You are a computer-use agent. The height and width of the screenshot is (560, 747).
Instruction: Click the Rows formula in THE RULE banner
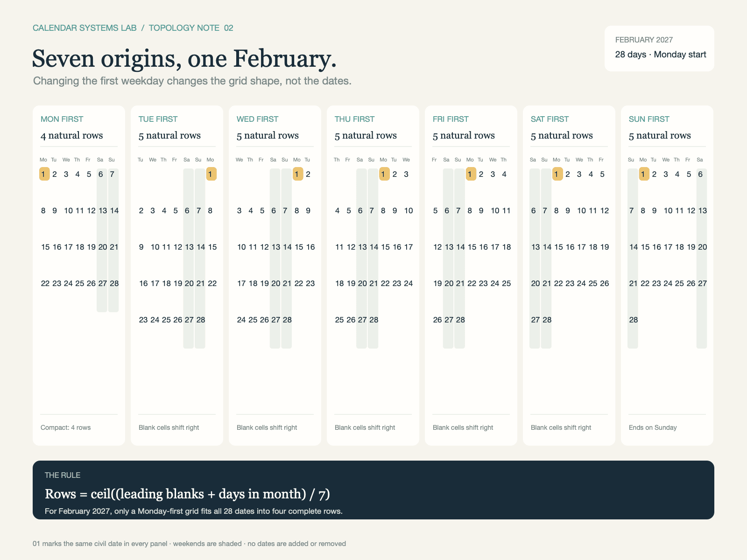coord(187,494)
